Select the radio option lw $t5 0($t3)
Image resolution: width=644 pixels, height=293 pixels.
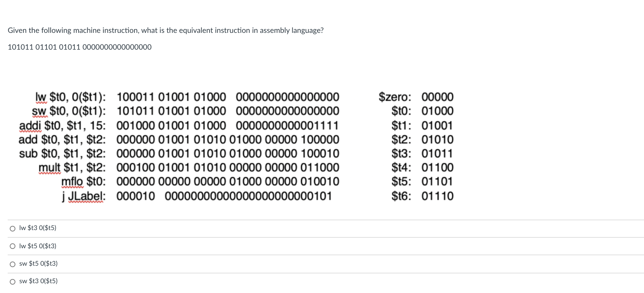click(x=13, y=246)
